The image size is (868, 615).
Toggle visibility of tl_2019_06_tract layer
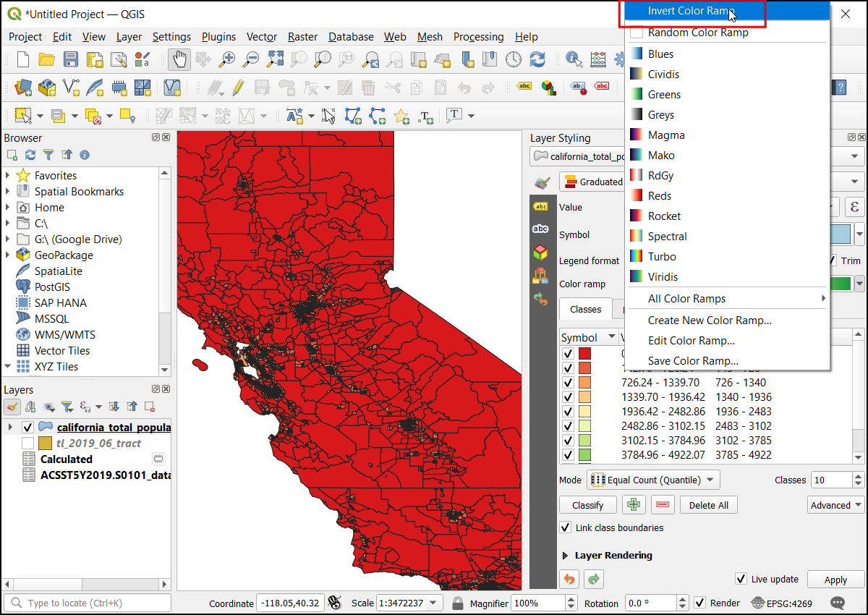click(27, 443)
